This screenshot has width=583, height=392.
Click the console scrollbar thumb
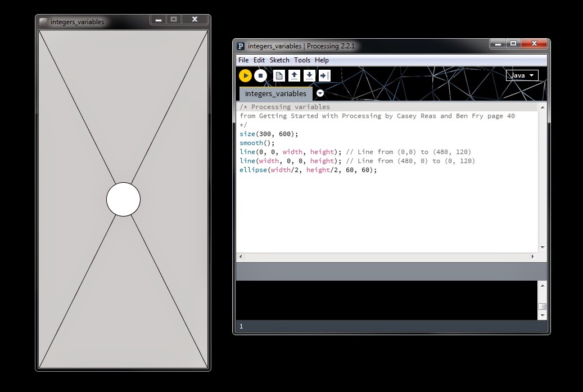543,307
